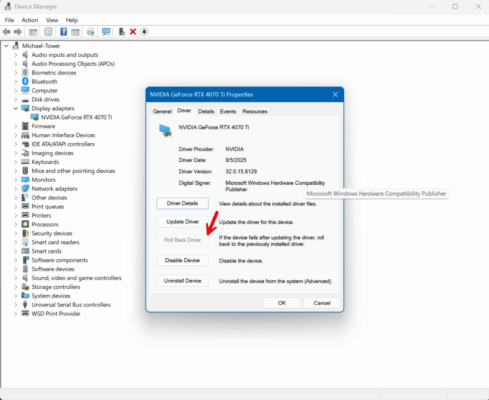
Task: Click the Storage controllers category icon
Action: point(25,287)
